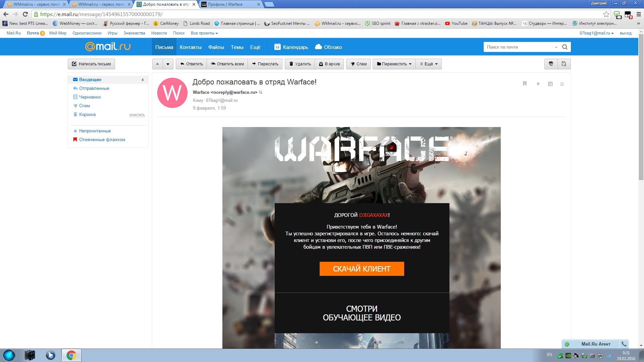Click Написать письмо button

pos(91,64)
